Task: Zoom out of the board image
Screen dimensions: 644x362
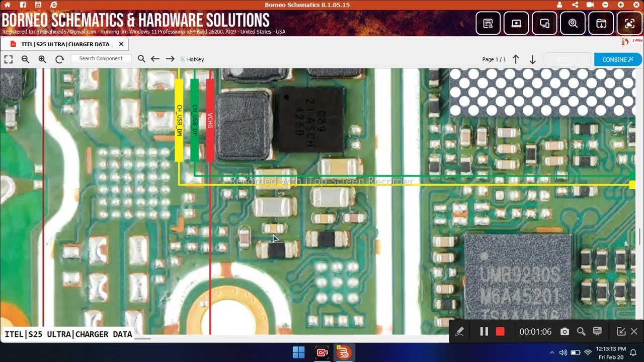Action: click(x=25, y=59)
